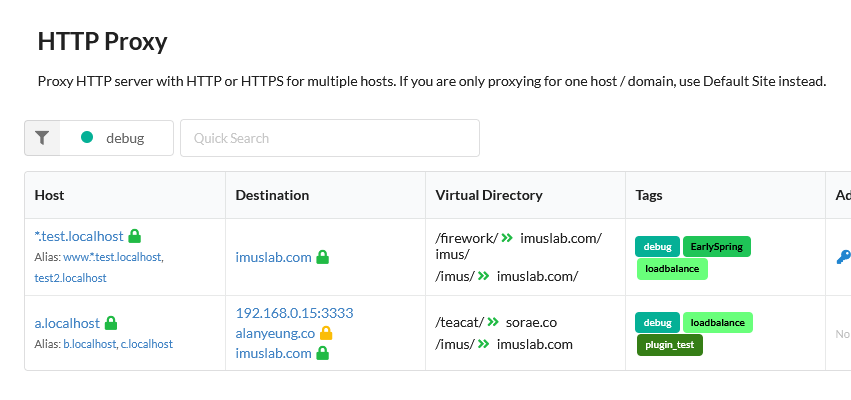Click the plugin_test tag
This screenshot has width=851, height=400.
click(x=669, y=345)
